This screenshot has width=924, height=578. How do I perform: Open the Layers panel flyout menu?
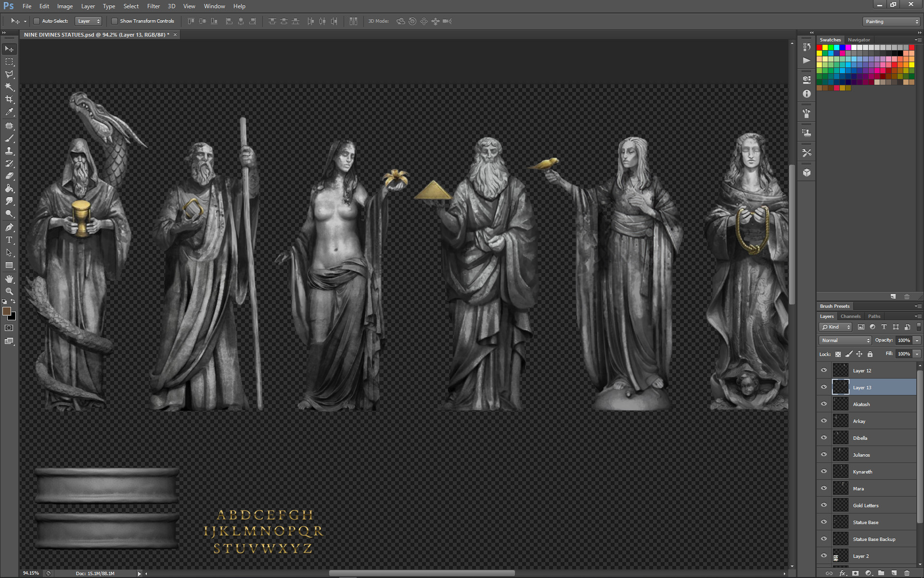(918, 316)
